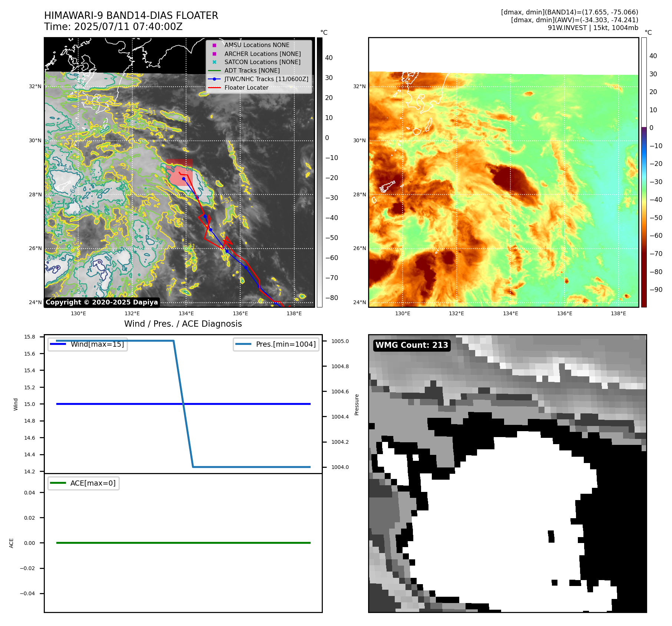
Task: Click the '0.04' ACE tick label
Action: click(30, 493)
